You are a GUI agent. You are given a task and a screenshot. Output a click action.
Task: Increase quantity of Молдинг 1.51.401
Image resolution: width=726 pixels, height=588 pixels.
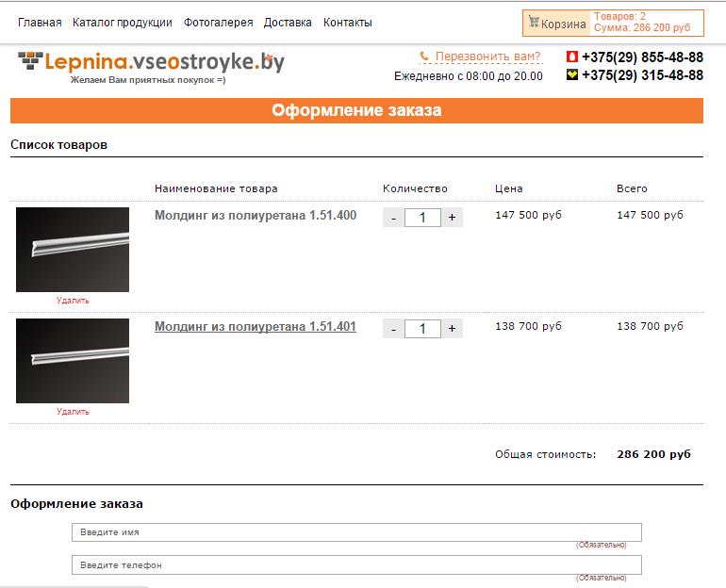[453, 329]
